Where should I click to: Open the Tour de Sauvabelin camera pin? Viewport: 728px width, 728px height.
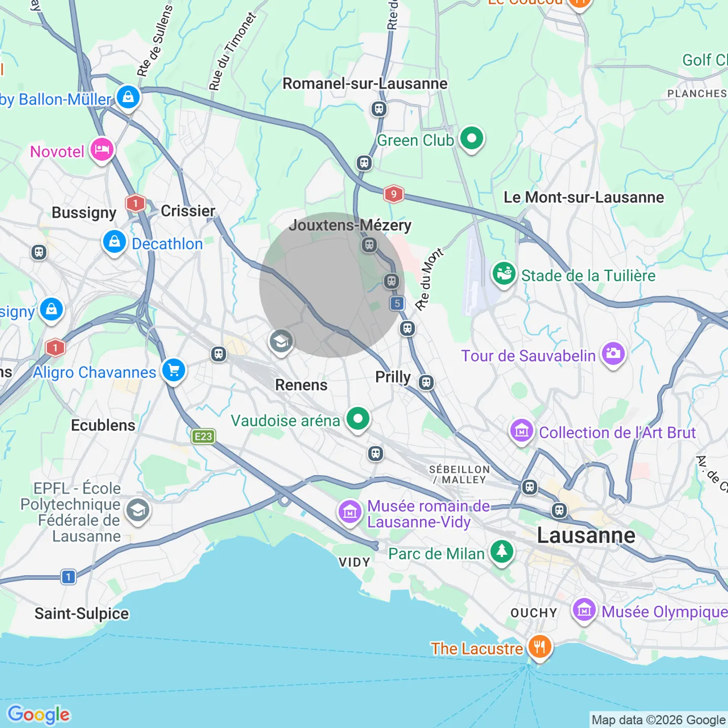(x=613, y=354)
